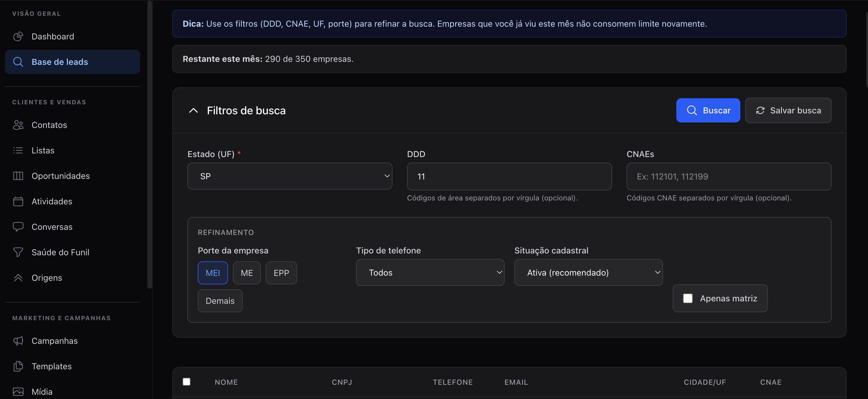
Task: Collapse the Filtros de busca panel chevron
Action: (193, 110)
